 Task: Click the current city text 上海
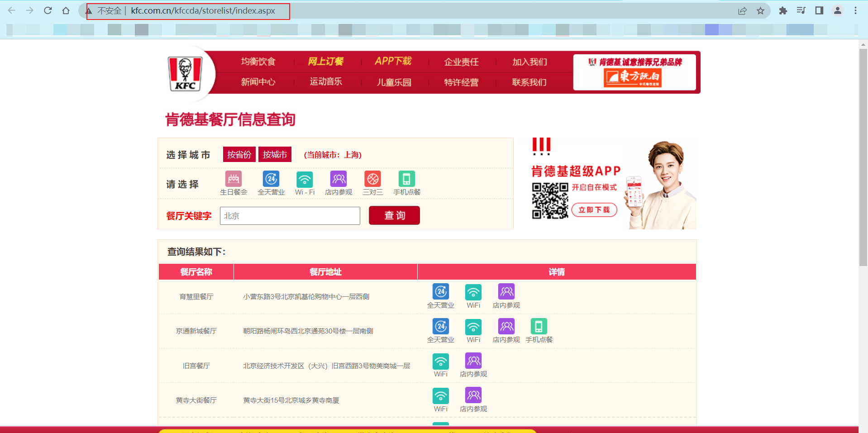pos(351,155)
